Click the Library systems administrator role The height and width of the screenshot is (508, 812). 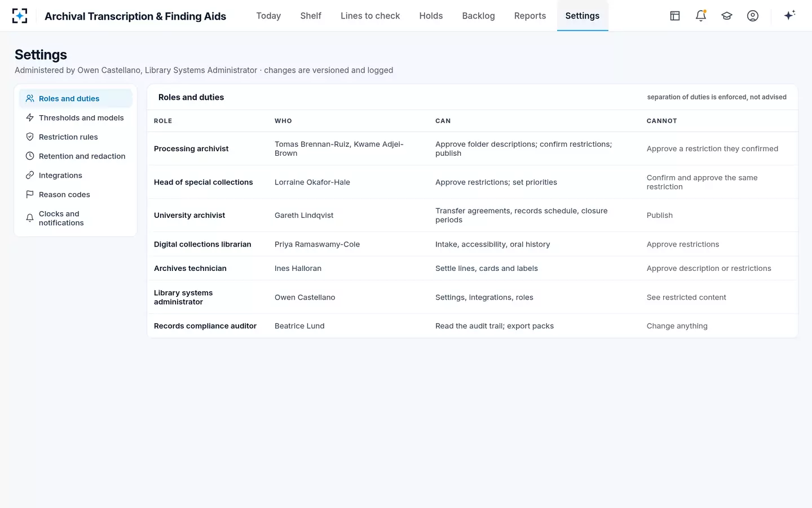pos(183,297)
